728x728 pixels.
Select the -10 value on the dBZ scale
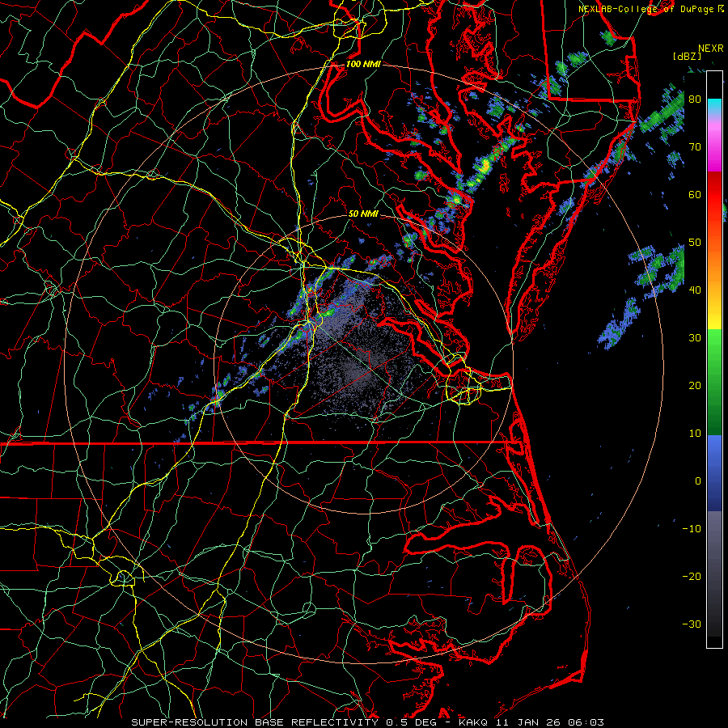pyautogui.click(x=692, y=528)
